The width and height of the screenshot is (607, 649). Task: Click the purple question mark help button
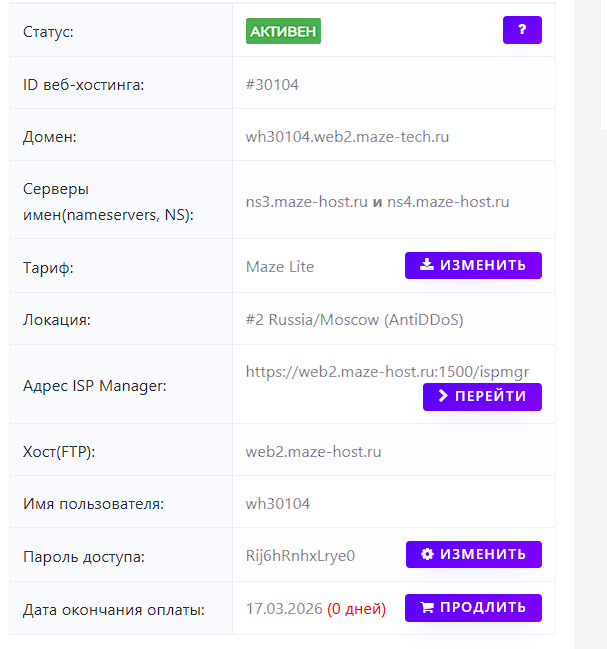[522, 31]
